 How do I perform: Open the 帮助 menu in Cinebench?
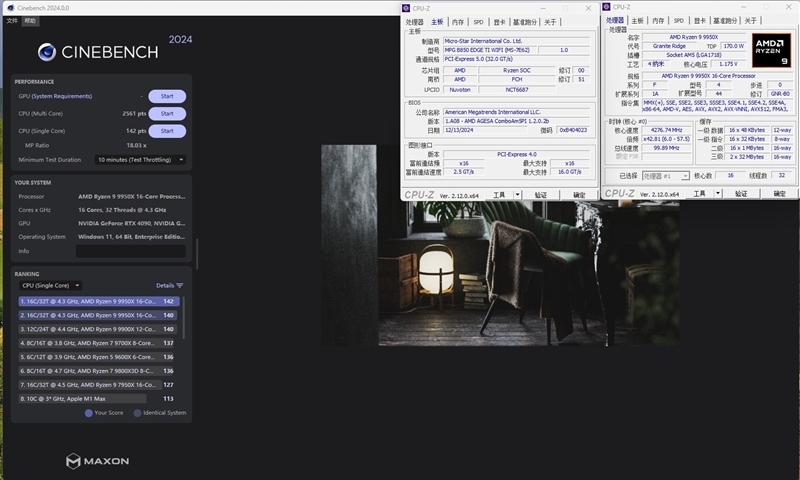30,21
